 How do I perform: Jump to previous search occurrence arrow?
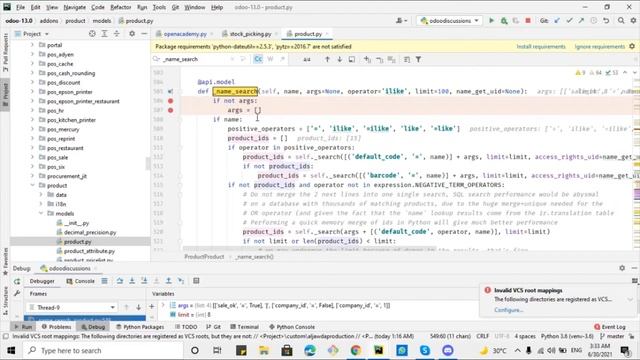[x=327, y=60]
